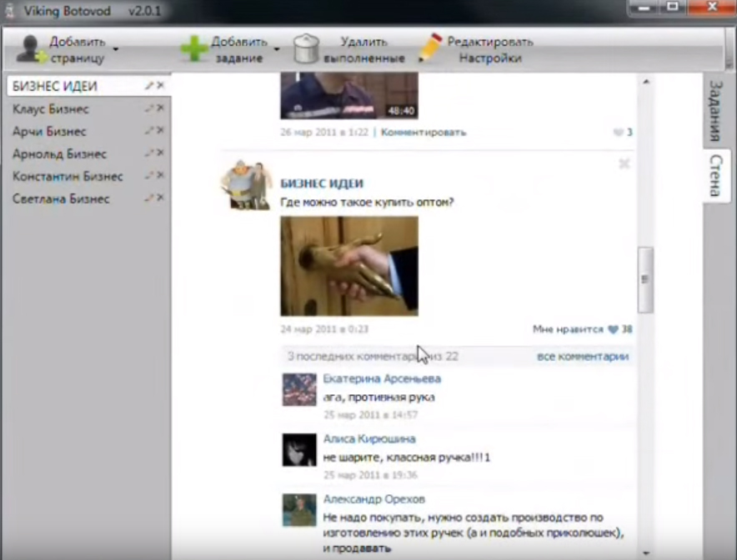This screenshot has height=560, width=737.
Task: Click the Комментировать link
Action: point(424,132)
